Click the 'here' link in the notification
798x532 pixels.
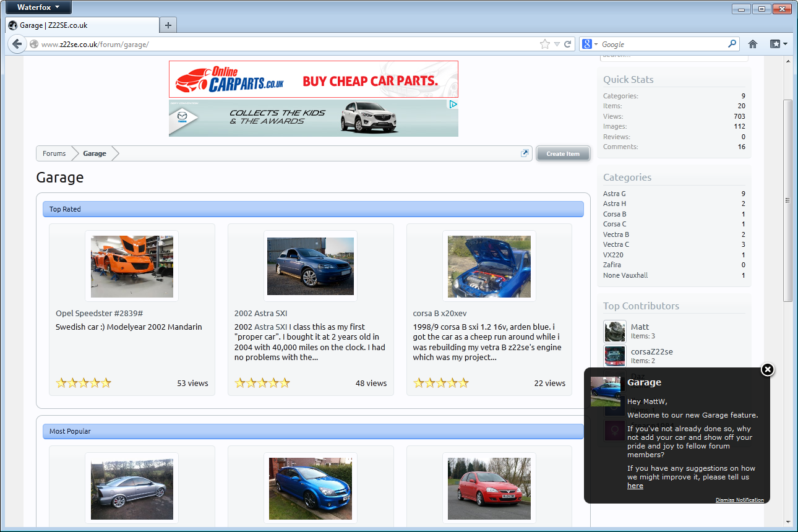coord(635,486)
